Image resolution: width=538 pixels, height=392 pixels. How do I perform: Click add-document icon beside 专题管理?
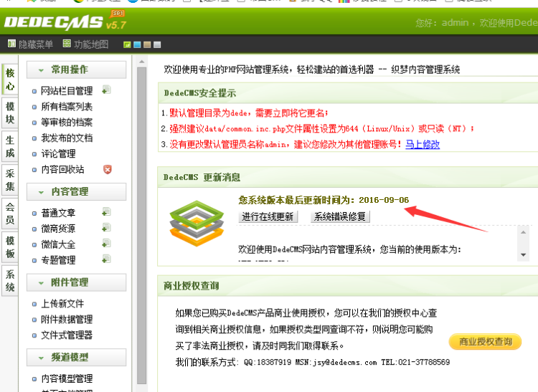click(x=106, y=259)
